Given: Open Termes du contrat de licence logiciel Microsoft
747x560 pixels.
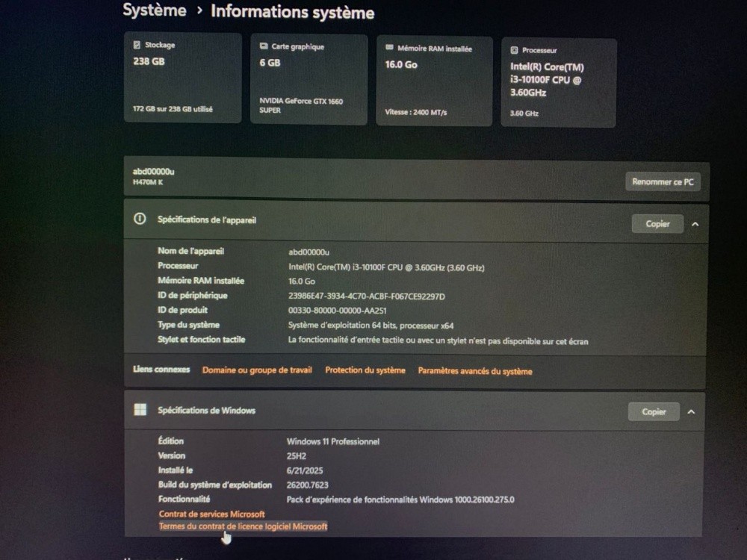Looking at the screenshot, I should click(x=243, y=526).
